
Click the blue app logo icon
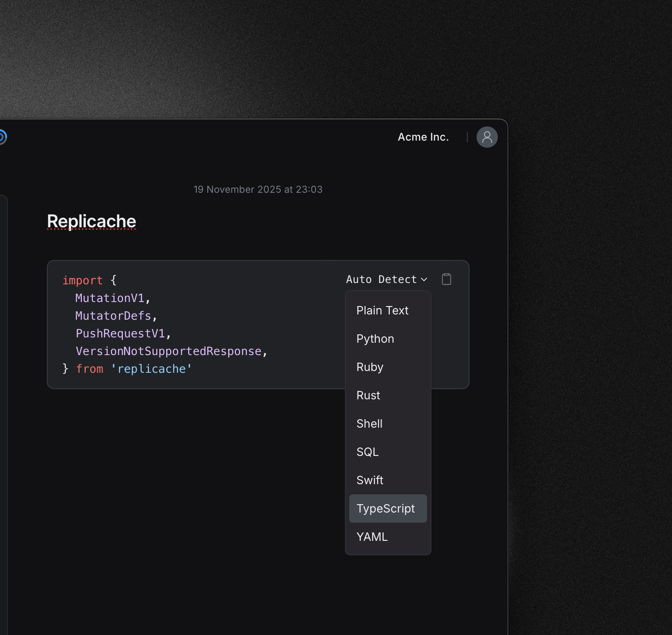(2, 137)
